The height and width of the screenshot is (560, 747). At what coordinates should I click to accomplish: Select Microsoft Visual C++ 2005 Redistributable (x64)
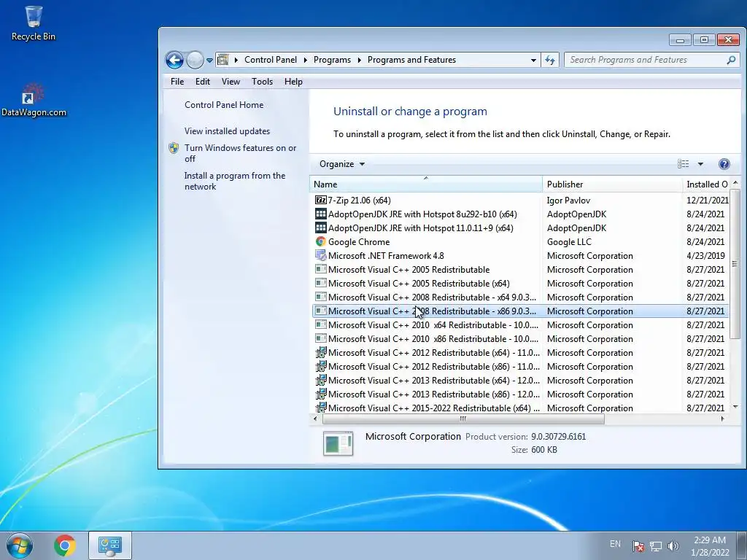click(x=520, y=284)
